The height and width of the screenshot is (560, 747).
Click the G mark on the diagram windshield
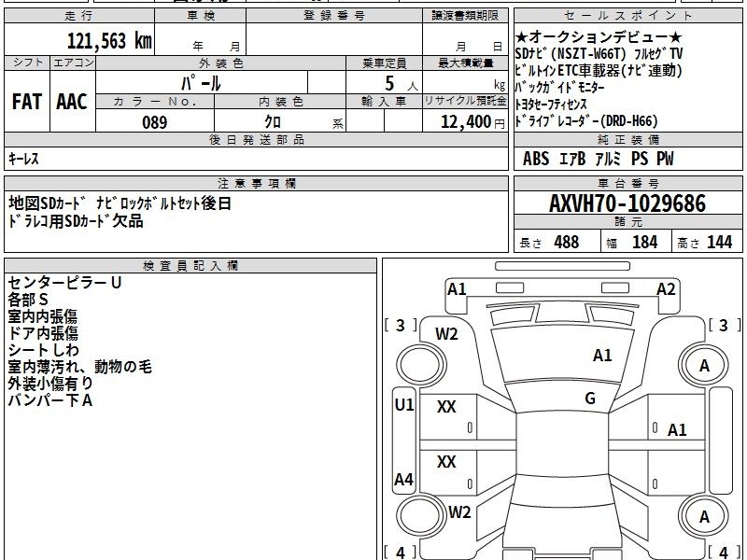pyautogui.click(x=590, y=399)
